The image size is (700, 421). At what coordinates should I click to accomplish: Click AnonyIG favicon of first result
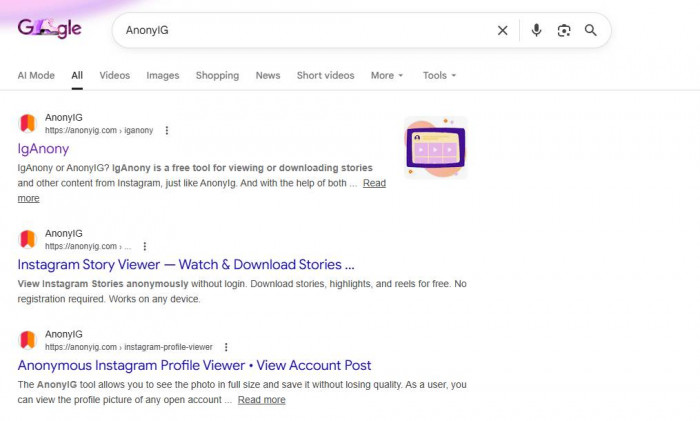click(x=27, y=124)
